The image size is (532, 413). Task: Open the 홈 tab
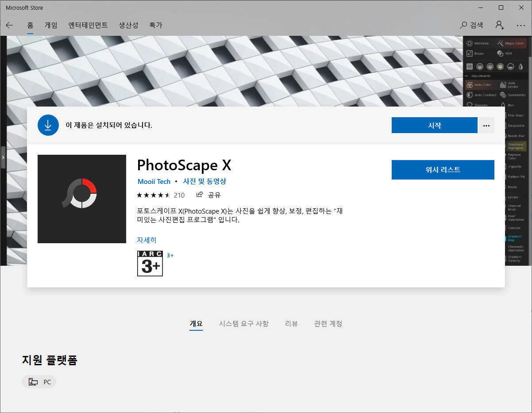(x=31, y=25)
